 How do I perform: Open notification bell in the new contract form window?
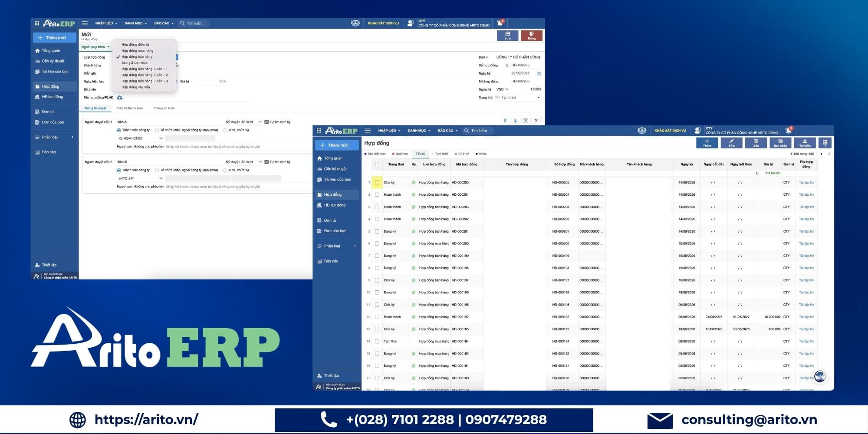click(x=500, y=23)
